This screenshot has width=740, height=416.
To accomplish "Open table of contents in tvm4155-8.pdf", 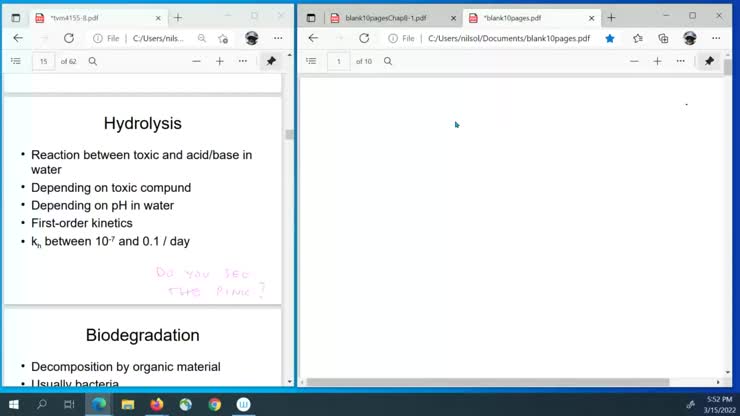I will point(15,61).
